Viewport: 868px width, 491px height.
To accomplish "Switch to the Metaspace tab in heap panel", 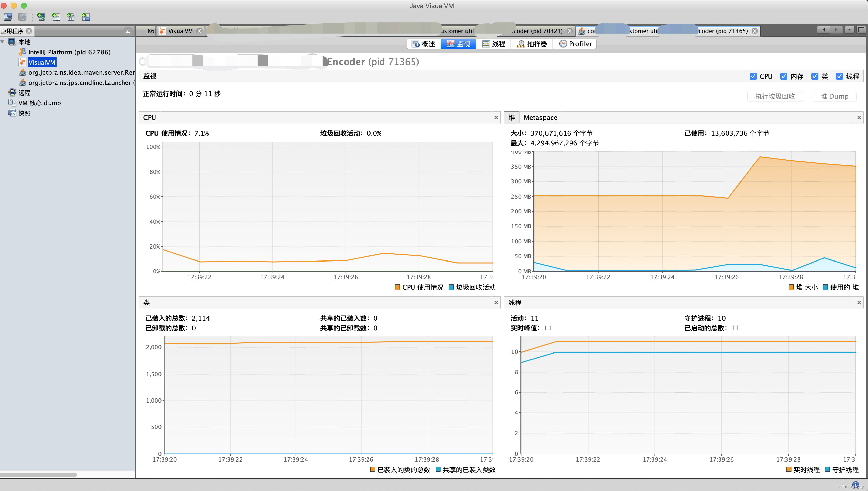I will 540,117.
